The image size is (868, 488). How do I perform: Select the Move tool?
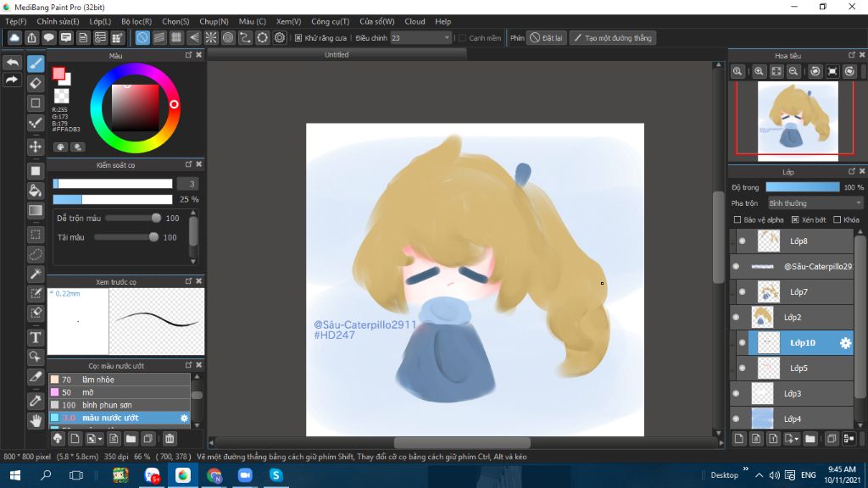36,147
